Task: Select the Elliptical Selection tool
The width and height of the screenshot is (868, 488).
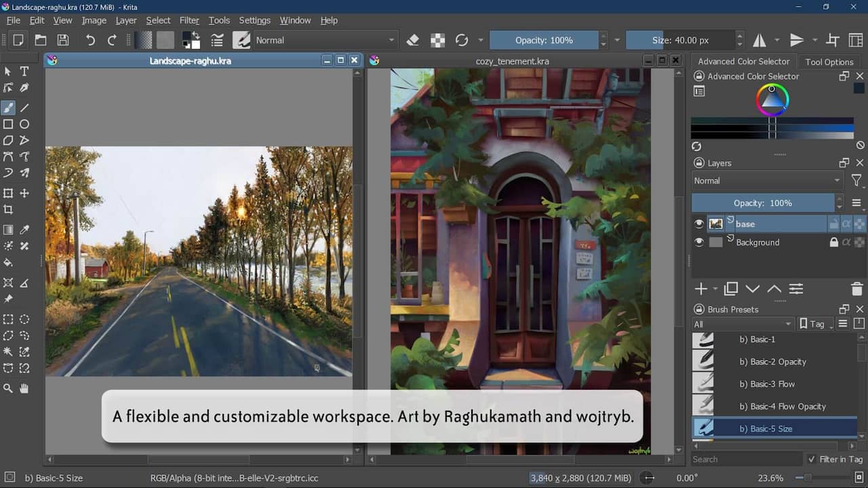Action: tap(24, 319)
